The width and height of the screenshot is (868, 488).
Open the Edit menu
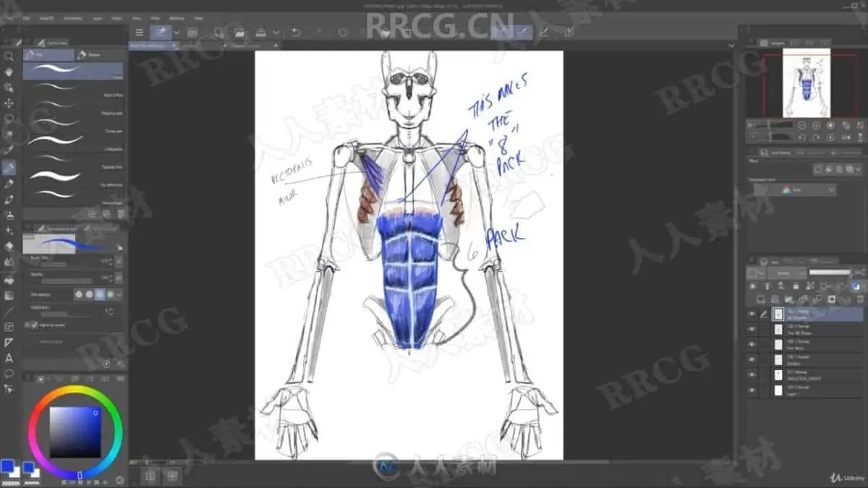(x=25, y=17)
